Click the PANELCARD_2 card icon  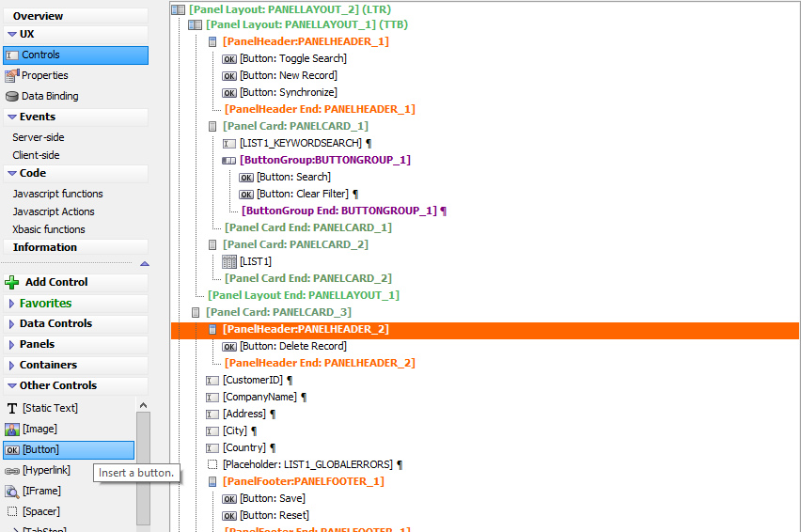pos(212,245)
